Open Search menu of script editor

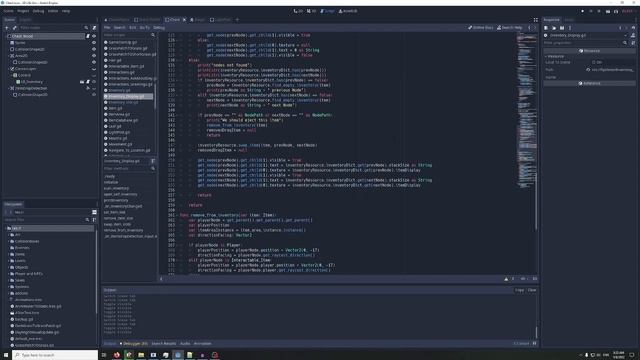tap(120, 28)
